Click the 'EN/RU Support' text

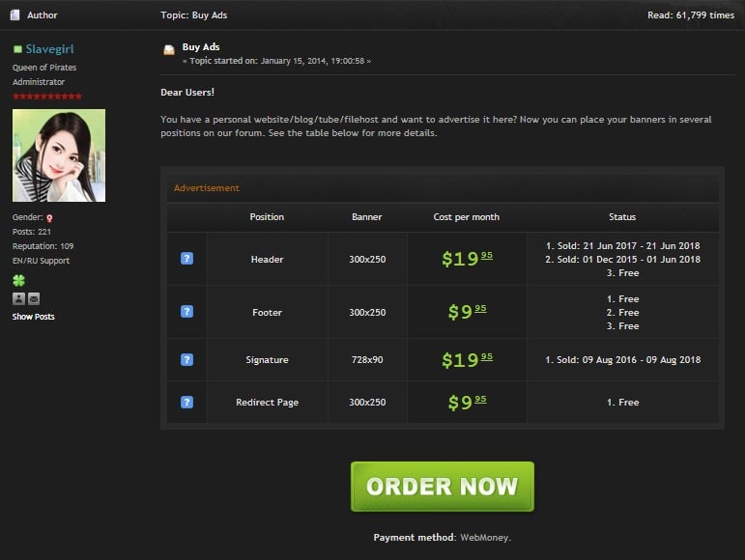click(x=41, y=261)
